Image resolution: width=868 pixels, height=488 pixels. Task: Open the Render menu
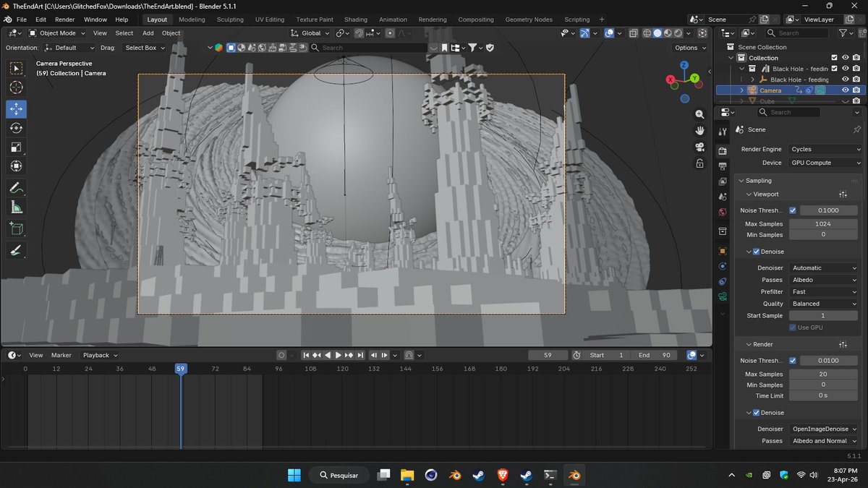(65, 20)
